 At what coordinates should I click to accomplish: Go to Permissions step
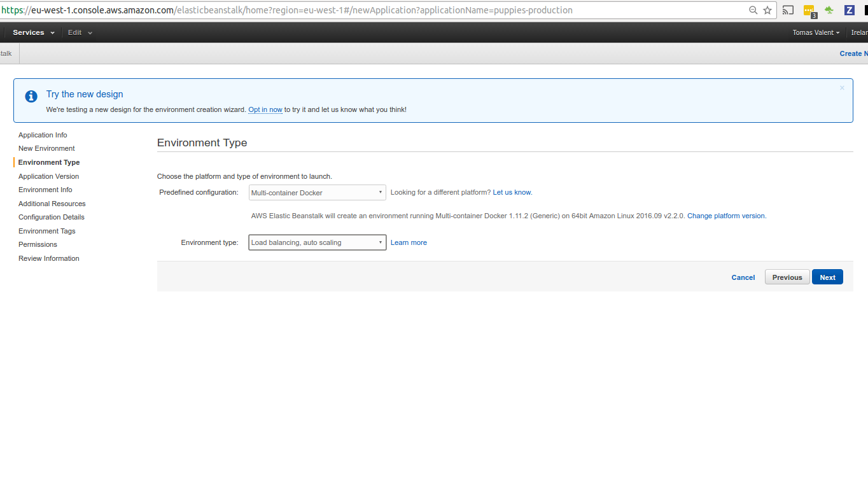(x=38, y=244)
